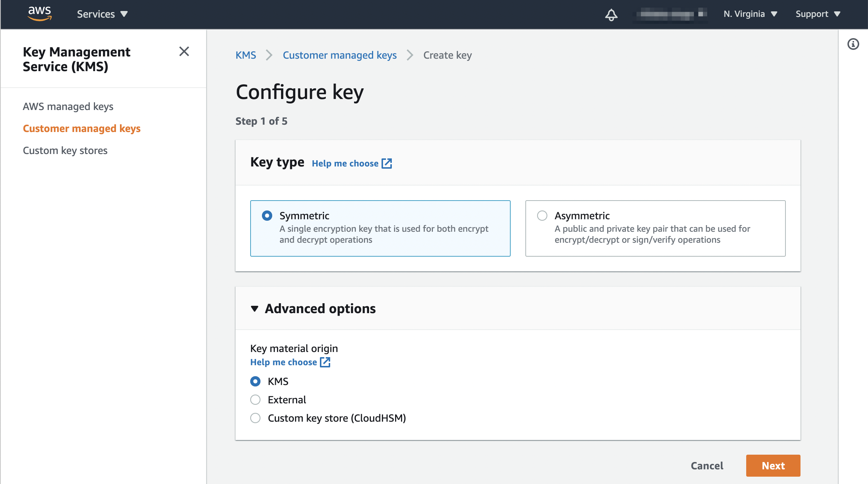Select the Symmetric key type radio
The width and height of the screenshot is (868, 484).
click(x=267, y=216)
